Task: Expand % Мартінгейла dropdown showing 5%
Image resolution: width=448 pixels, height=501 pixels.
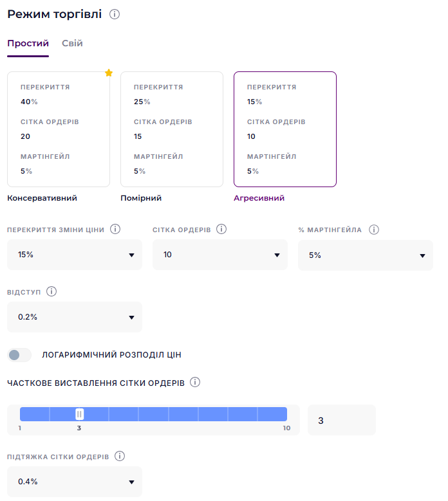Action: pos(366,255)
